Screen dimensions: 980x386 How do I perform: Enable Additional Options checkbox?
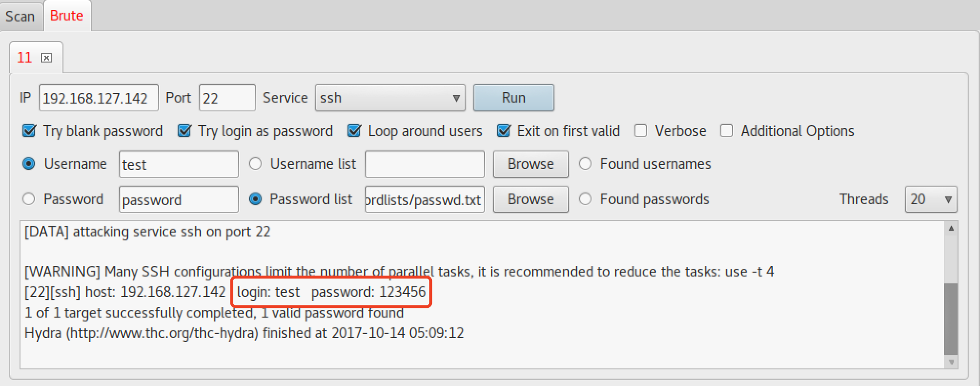pyautogui.click(x=727, y=131)
